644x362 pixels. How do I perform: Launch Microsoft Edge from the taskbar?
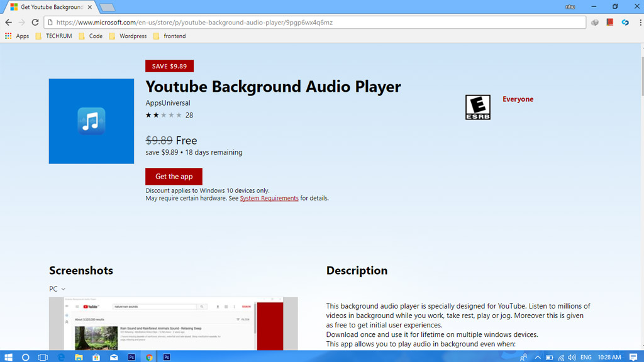[61, 358]
